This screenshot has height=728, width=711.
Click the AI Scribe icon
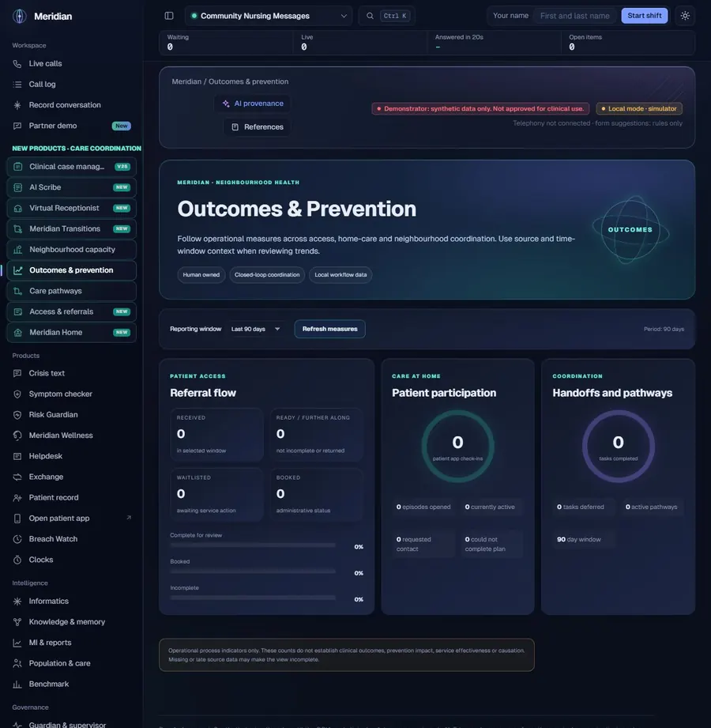click(x=17, y=187)
